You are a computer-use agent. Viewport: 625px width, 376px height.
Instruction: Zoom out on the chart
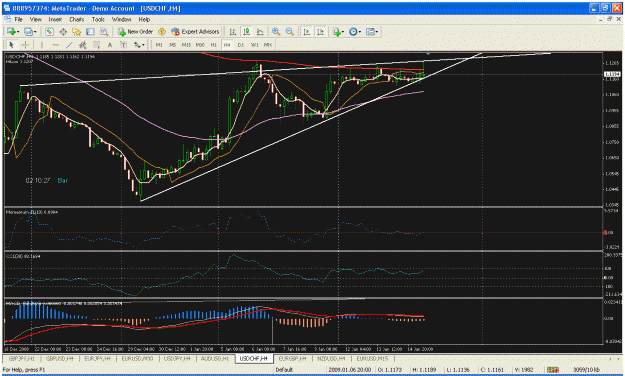[x=290, y=31]
